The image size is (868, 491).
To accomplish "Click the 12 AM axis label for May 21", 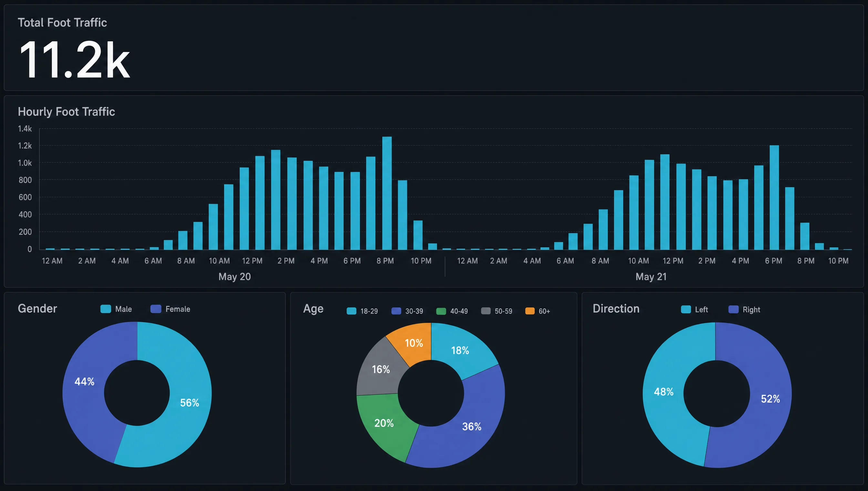I will click(x=467, y=261).
